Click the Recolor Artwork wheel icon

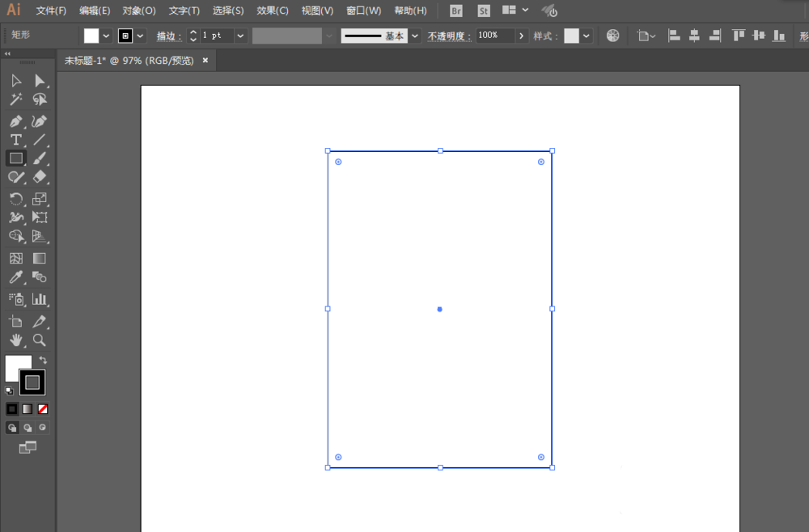[x=613, y=36]
